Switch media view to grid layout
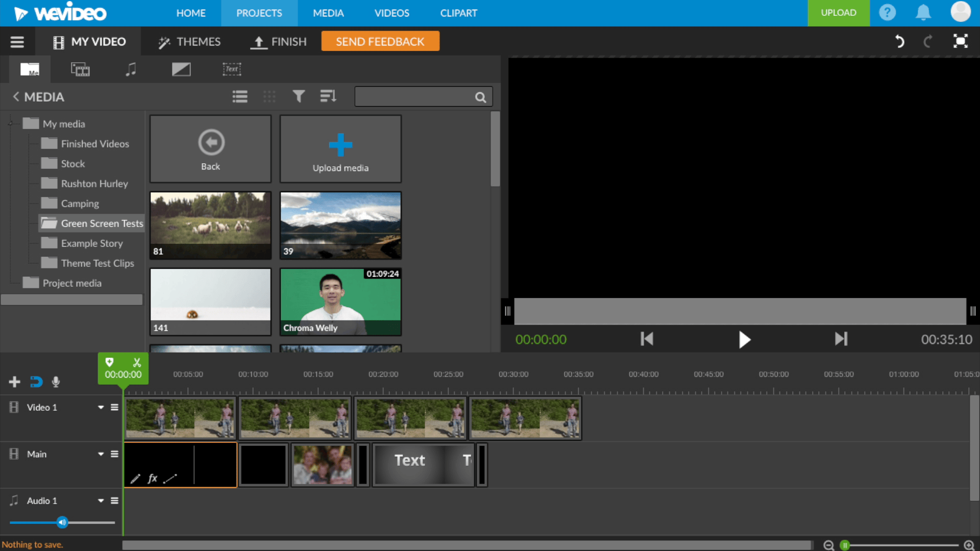Viewport: 980px width, 551px height. (269, 96)
